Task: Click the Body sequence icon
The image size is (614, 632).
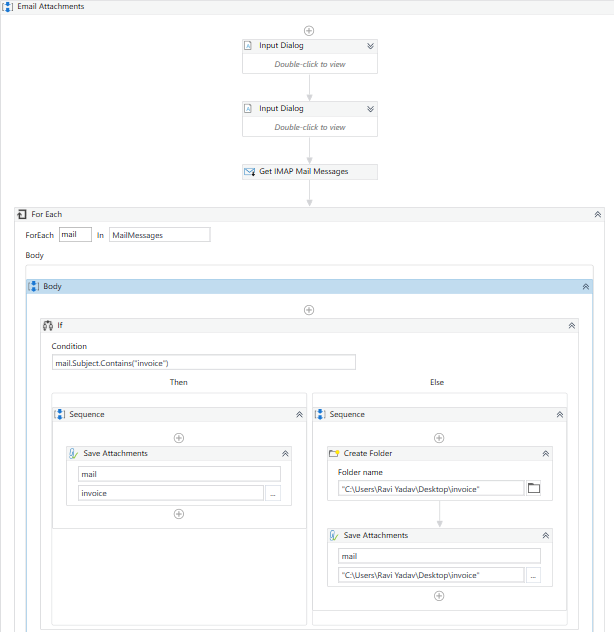Action: pyautogui.click(x=33, y=287)
